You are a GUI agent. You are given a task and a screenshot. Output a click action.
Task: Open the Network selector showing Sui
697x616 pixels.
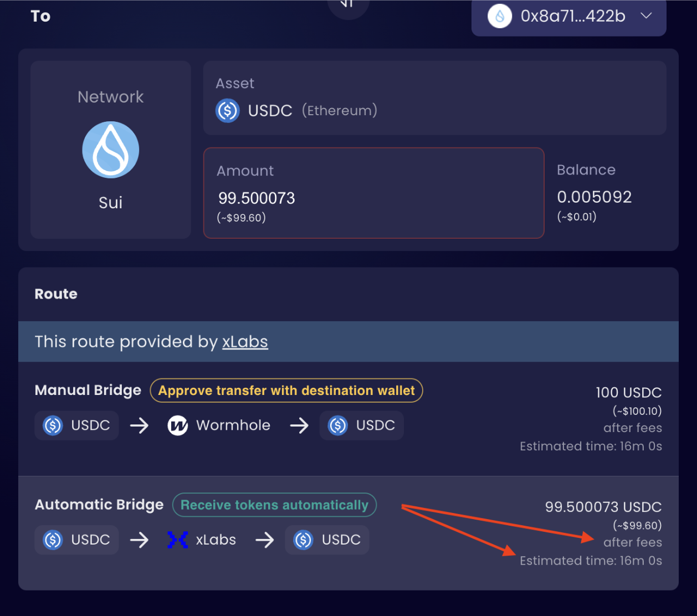pos(111,150)
